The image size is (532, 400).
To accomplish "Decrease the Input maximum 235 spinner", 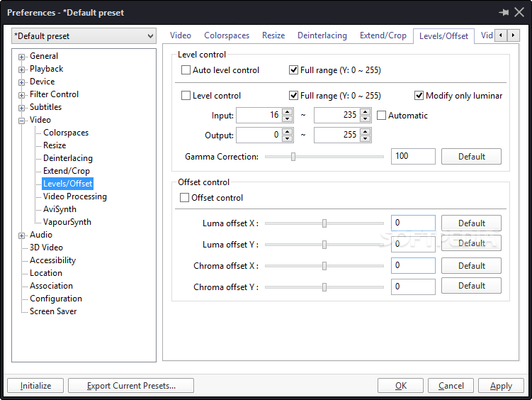I will click(365, 118).
